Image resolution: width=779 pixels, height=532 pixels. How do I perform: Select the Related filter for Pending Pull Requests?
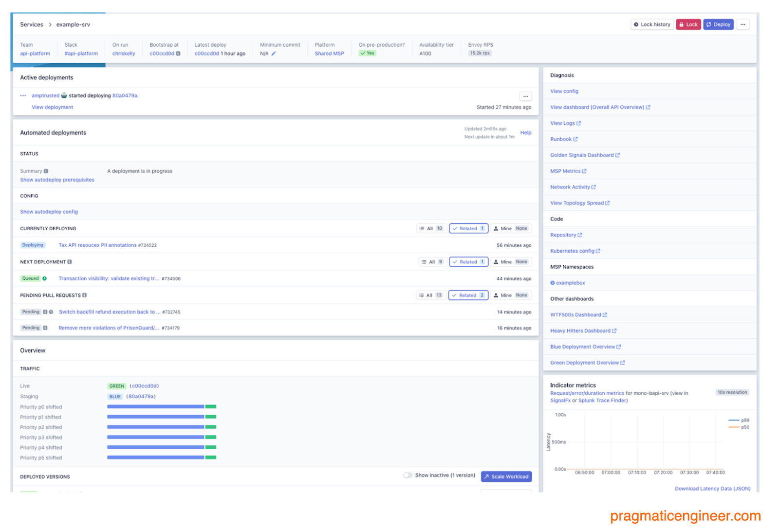click(468, 295)
